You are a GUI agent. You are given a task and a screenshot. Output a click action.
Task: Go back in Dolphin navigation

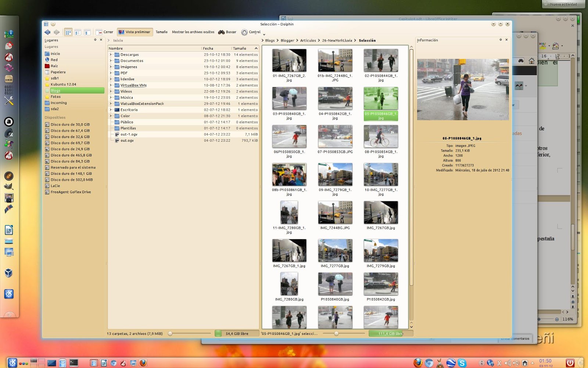pyautogui.click(x=47, y=32)
